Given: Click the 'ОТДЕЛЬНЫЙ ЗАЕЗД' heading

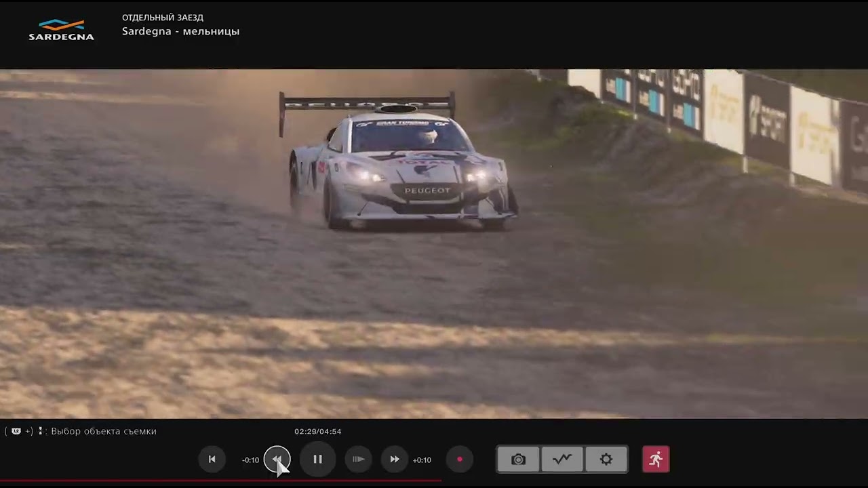Looking at the screenshot, I should [163, 17].
